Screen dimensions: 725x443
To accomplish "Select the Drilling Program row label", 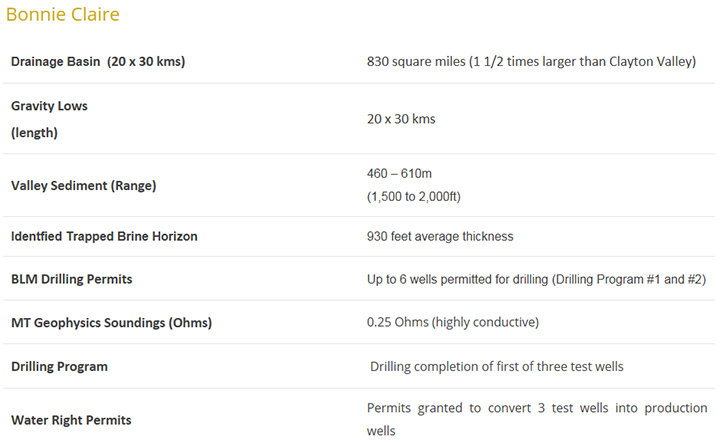I will [x=59, y=366].
